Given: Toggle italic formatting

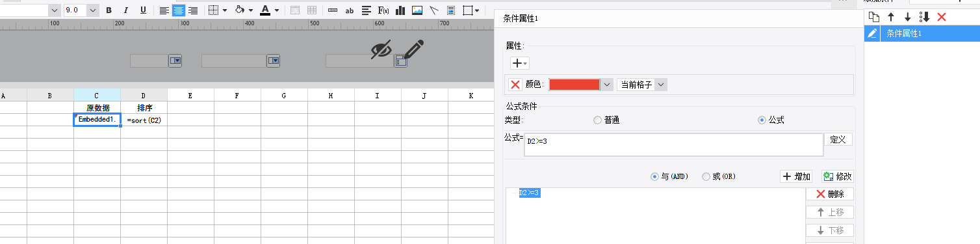Looking at the screenshot, I should (x=126, y=10).
